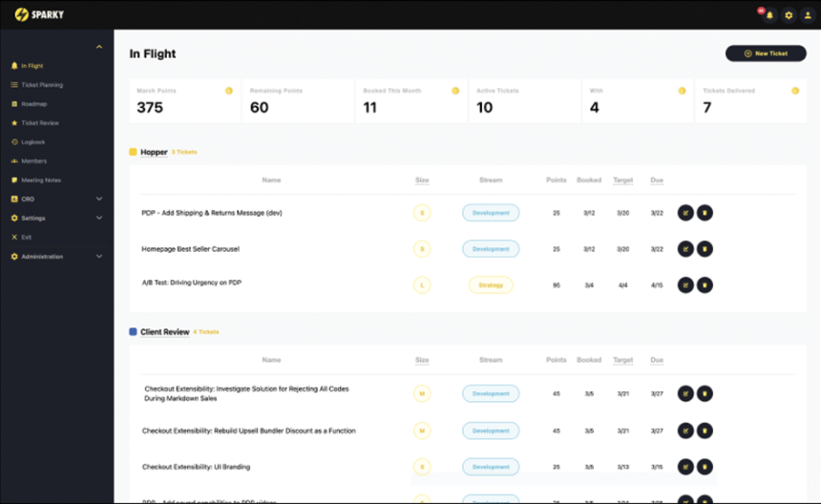Expand the CRO sidebar section

[x=99, y=199]
